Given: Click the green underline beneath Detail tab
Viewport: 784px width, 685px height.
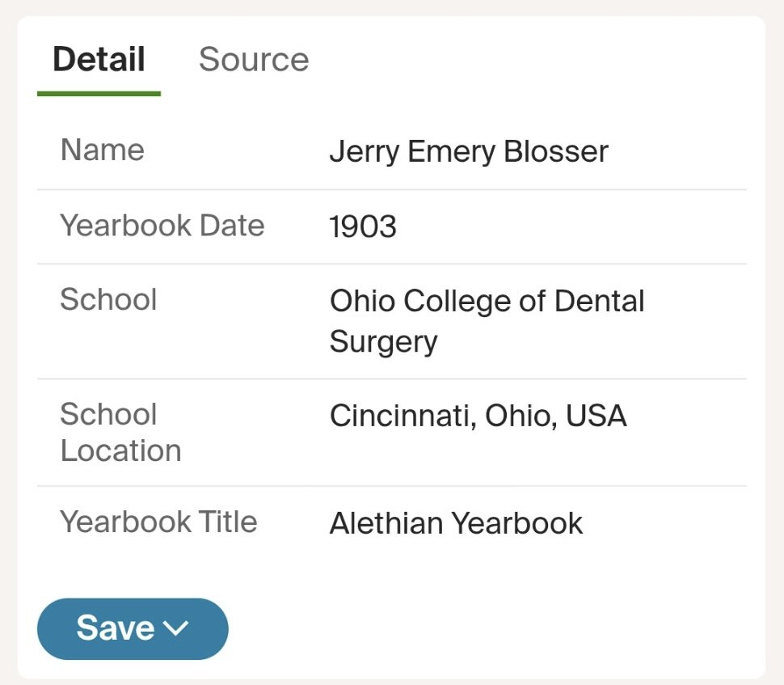Looking at the screenshot, I should click(x=99, y=94).
